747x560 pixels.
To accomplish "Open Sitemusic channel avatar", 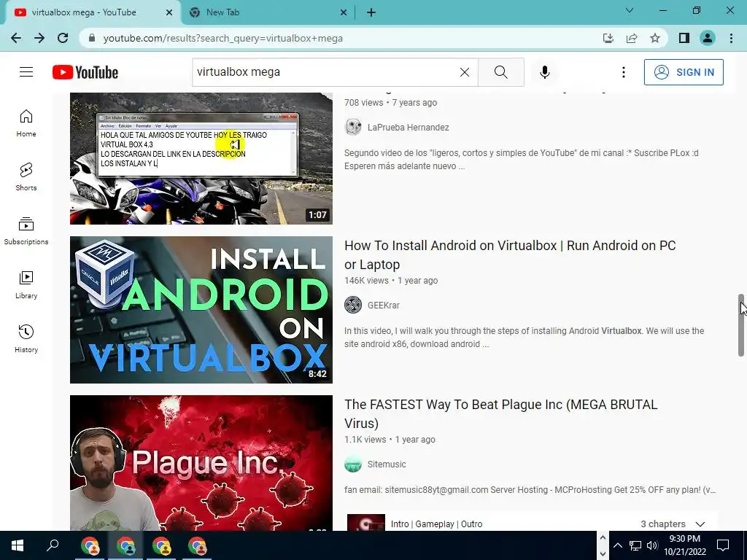I will click(x=353, y=464).
